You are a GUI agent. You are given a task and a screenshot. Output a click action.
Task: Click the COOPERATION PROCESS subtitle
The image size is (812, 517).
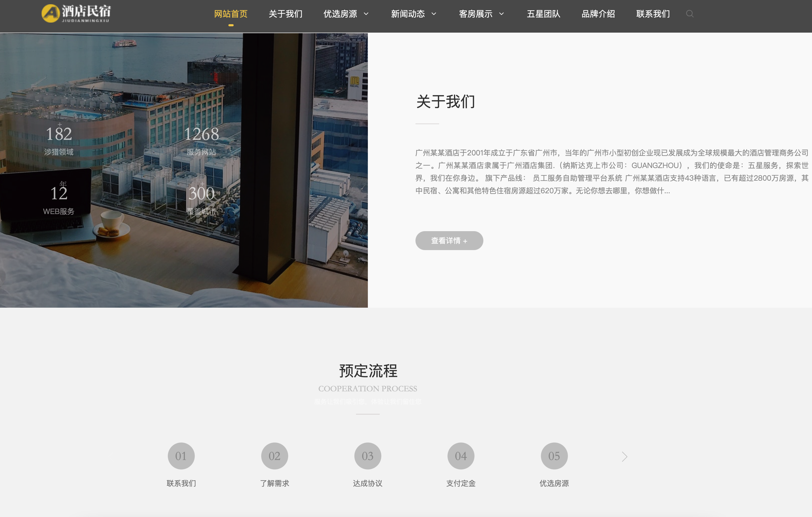(368, 389)
